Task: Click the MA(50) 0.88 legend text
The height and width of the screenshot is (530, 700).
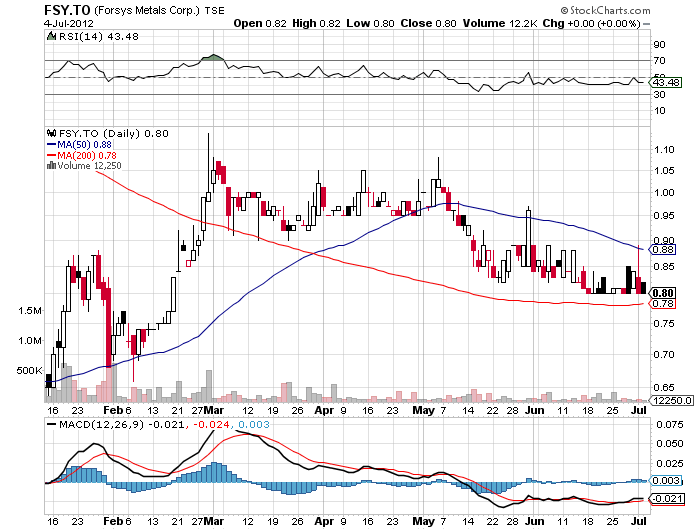Action: tap(84, 145)
